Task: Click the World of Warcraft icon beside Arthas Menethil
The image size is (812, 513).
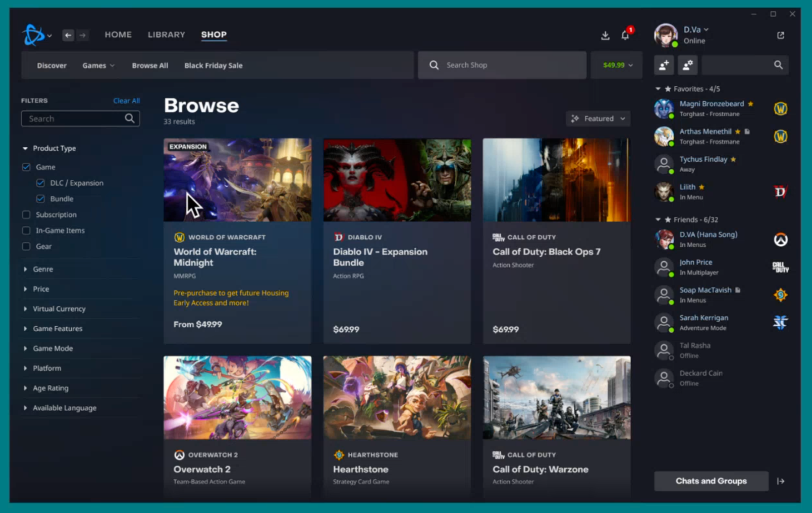Action: pos(780,137)
